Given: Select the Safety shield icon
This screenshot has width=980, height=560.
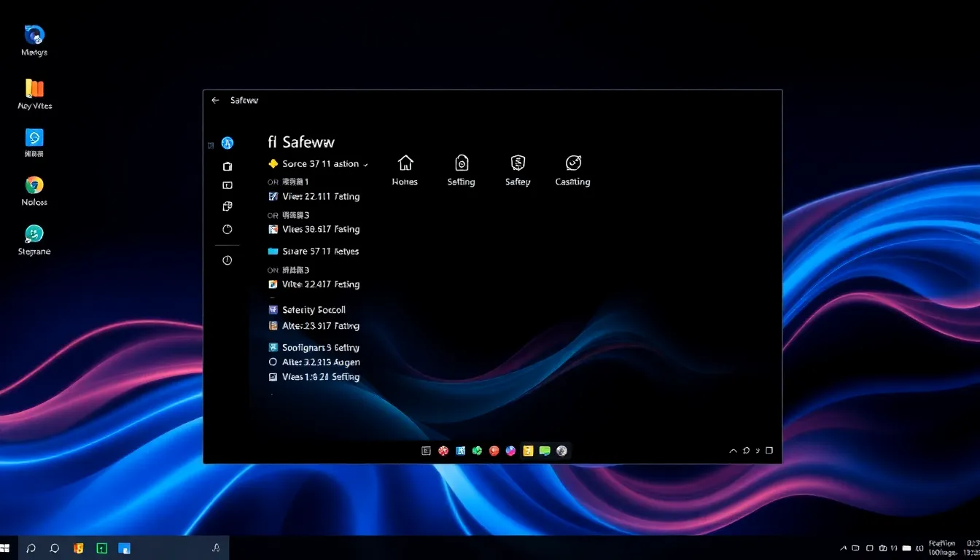Looking at the screenshot, I should click(518, 163).
